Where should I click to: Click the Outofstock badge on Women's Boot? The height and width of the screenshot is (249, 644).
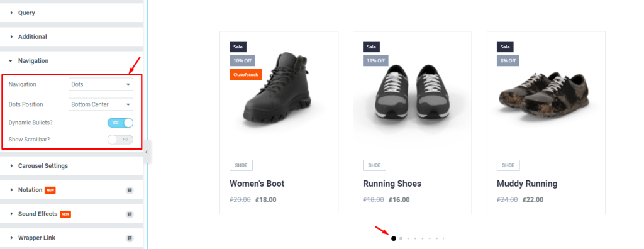[x=246, y=75]
